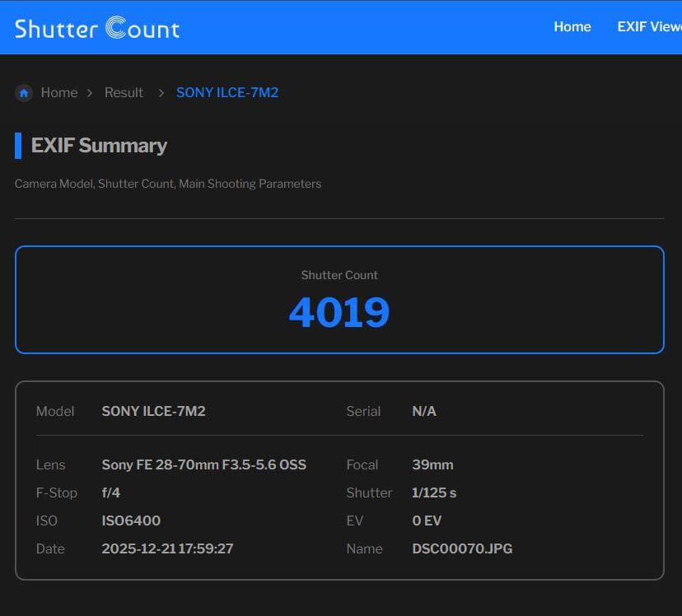682x616 pixels.
Task: Click the f/4 F-Stop value
Action: [x=111, y=492]
